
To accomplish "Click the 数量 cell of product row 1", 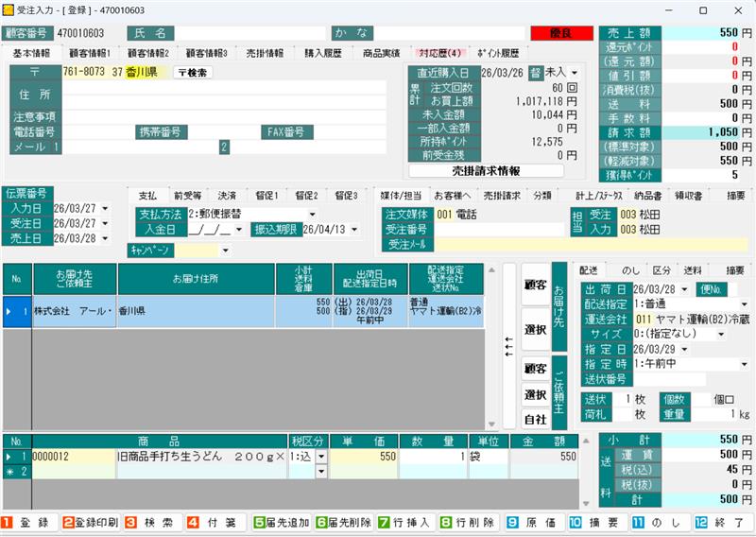I will click(x=433, y=457).
